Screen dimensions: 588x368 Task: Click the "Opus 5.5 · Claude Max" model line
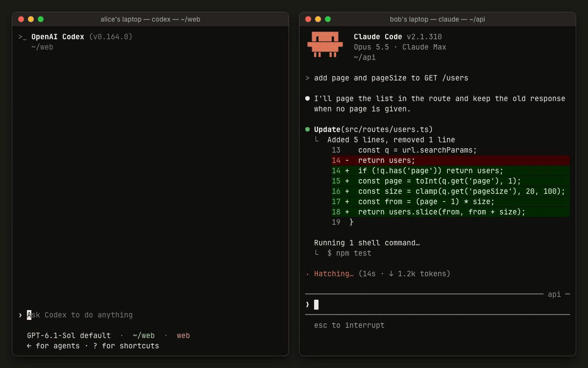[x=400, y=47]
